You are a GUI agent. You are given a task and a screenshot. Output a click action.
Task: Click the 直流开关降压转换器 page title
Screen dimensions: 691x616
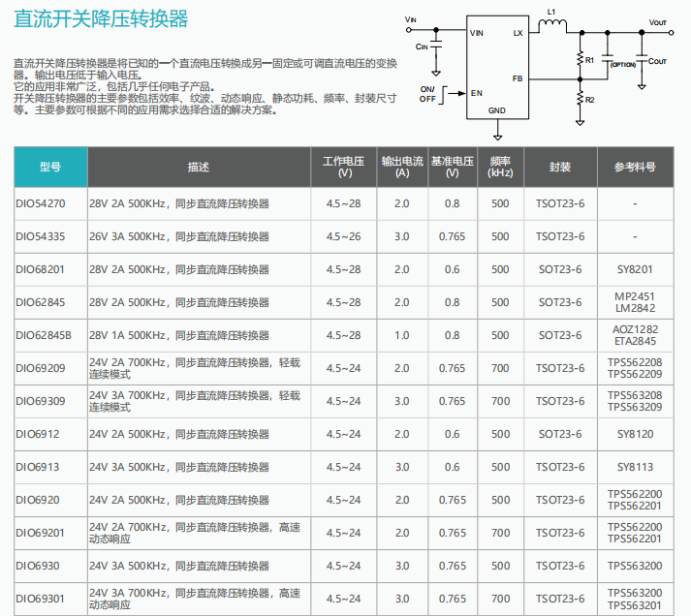coord(101,20)
